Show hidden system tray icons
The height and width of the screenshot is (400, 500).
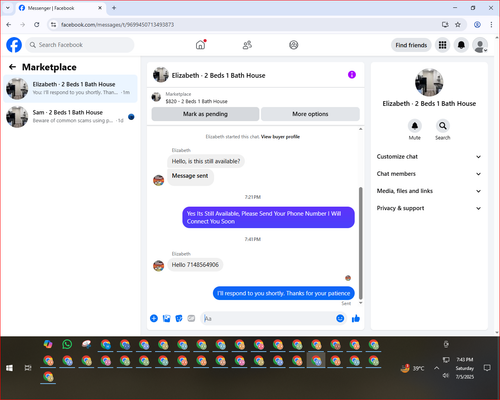pyautogui.click(x=436, y=368)
